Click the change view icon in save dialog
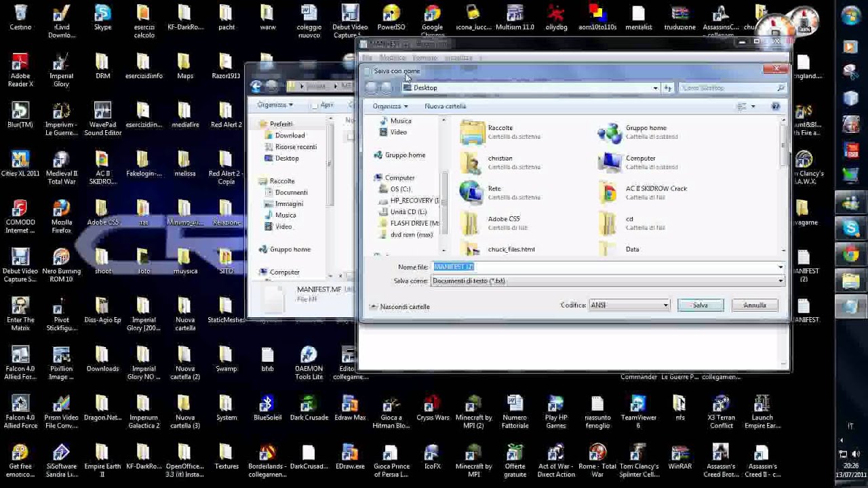 pos(742,106)
